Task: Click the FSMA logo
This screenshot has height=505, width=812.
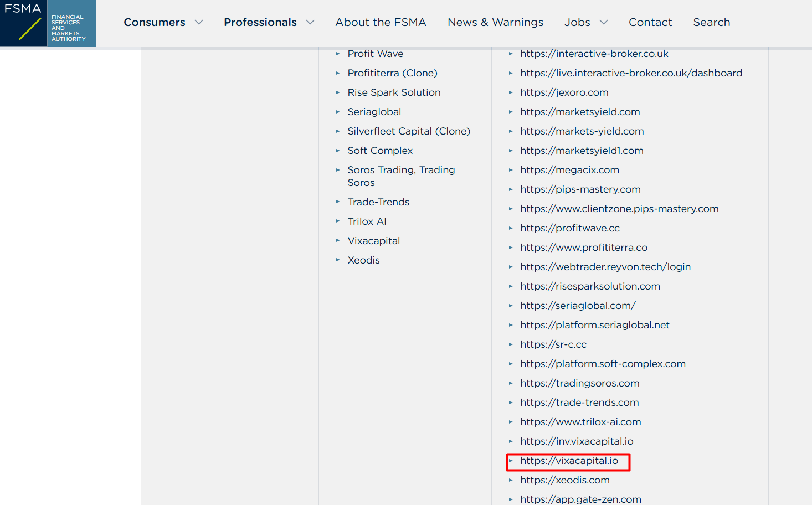Action: coord(48,23)
